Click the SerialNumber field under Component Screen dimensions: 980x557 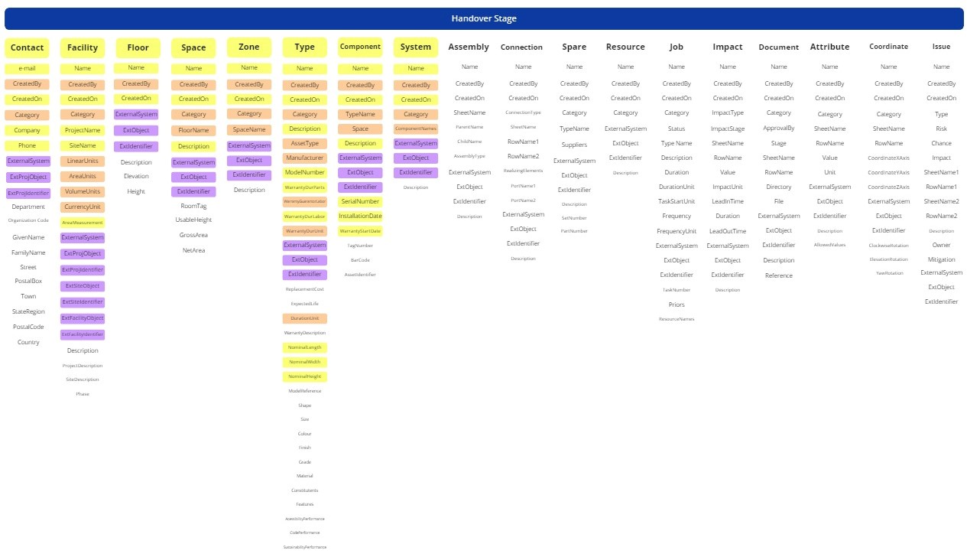pos(359,201)
